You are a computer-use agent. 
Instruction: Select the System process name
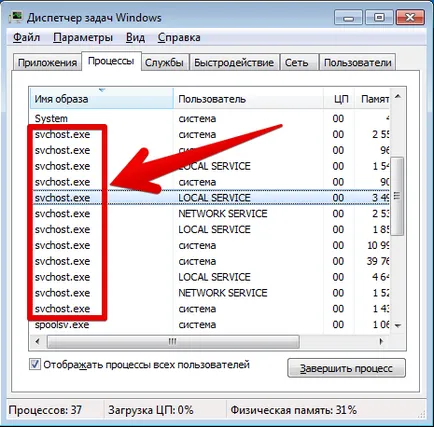[x=51, y=118]
